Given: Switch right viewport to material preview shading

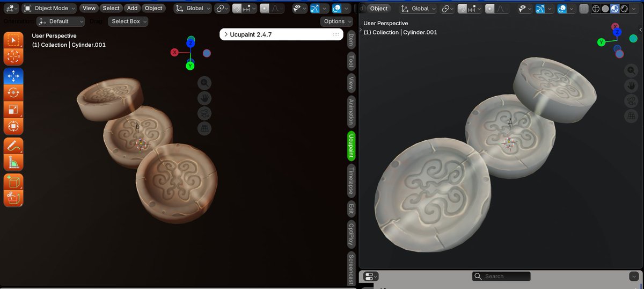Looking at the screenshot, I should point(615,9).
